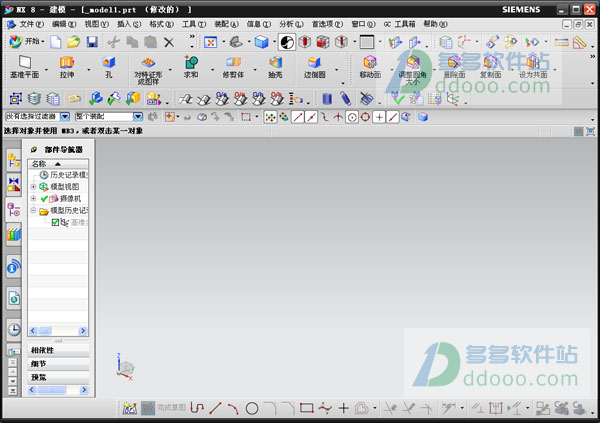Open the 整个装配 scope dropdown
This screenshot has height=423, width=600.
[x=138, y=116]
